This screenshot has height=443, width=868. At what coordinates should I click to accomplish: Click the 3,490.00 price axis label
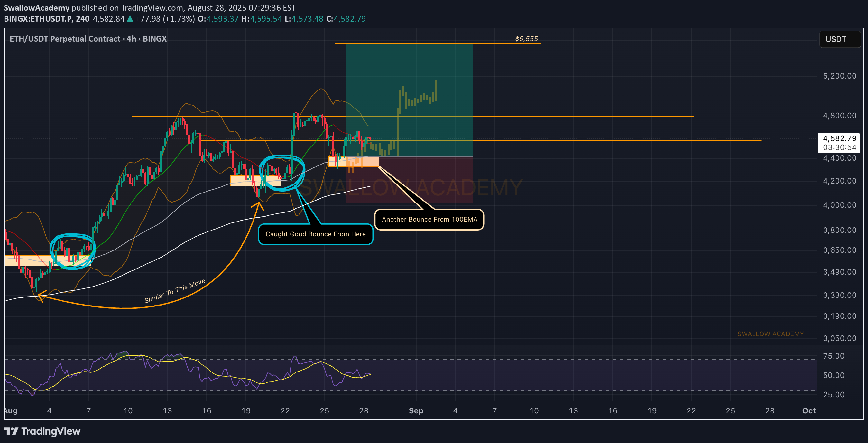839,272
